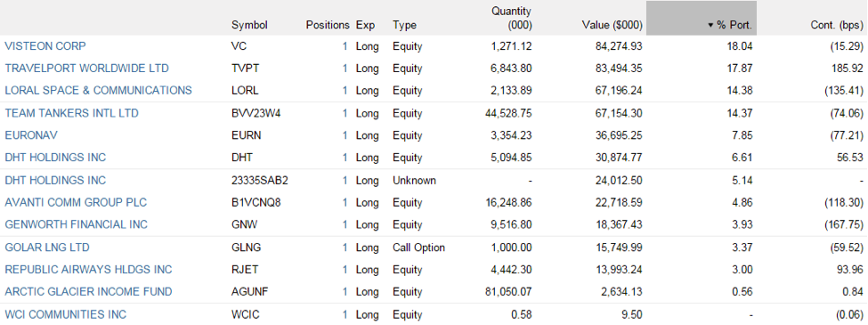868x325 pixels.
Task: Open REPUBLIC AIRWAYS HLDGS INC link
Action: point(88,270)
